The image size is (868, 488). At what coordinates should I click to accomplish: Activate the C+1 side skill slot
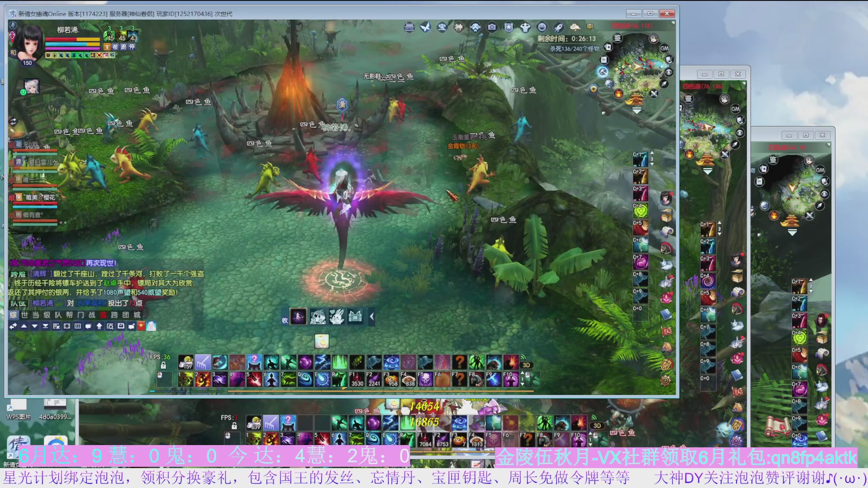[640, 160]
